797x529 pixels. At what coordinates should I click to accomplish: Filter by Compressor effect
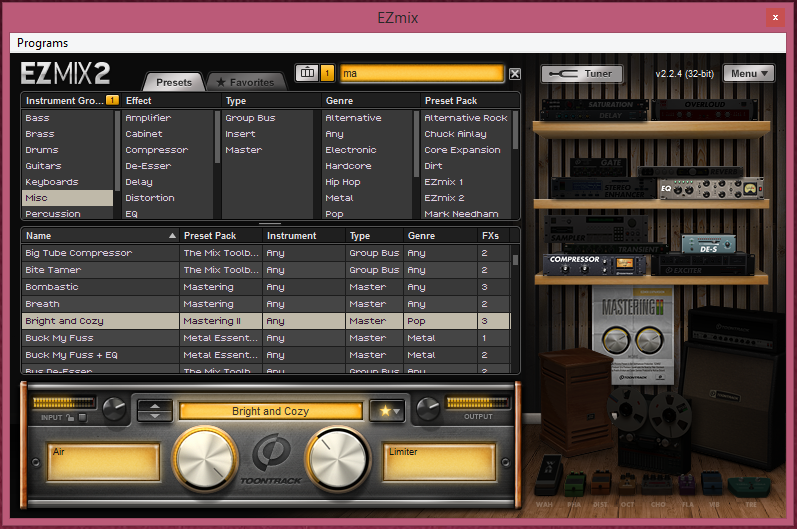point(168,150)
